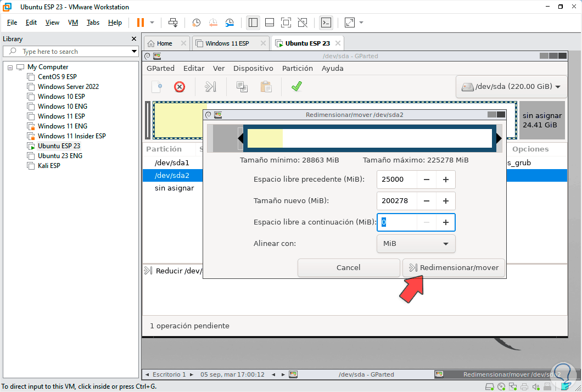The height and width of the screenshot is (392, 582).
Task: Switch to Unity mode icon
Action: point(303,23)
